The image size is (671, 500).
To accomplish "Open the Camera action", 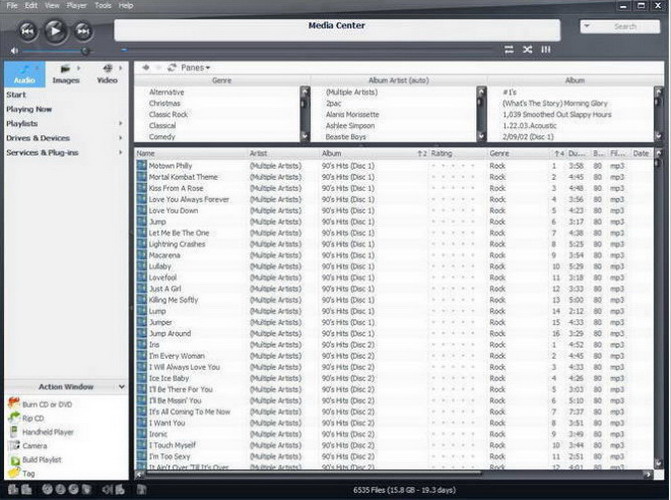I will (x=28, y=446).
